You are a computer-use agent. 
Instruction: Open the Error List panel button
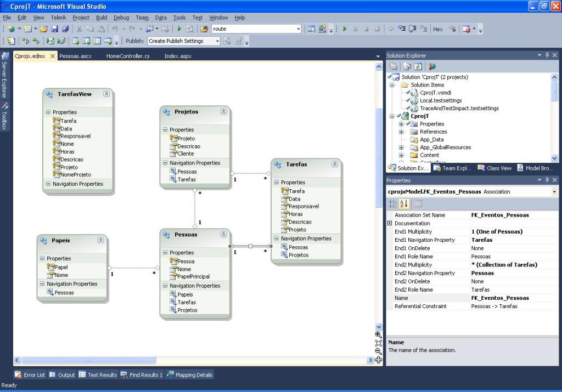tap(30, 375)
